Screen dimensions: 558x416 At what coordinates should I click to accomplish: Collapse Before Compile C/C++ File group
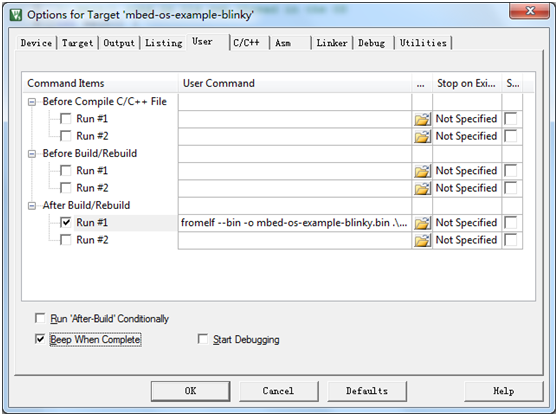(32, 102)
